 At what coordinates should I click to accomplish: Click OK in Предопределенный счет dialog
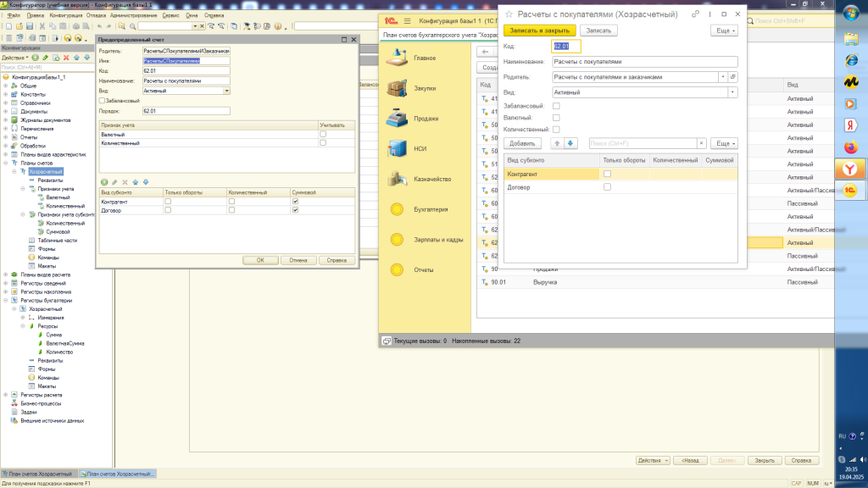click(x=260, y=260)
